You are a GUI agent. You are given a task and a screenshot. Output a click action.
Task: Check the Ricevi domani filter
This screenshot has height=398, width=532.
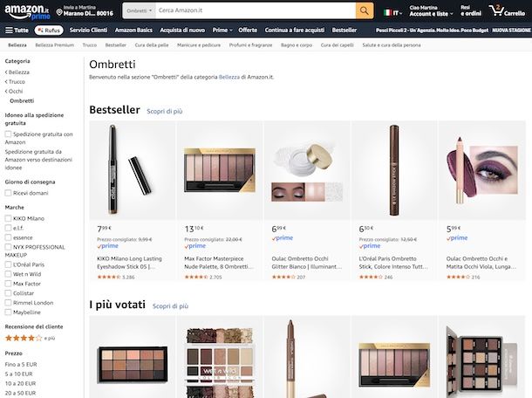[x=8, y=193]
